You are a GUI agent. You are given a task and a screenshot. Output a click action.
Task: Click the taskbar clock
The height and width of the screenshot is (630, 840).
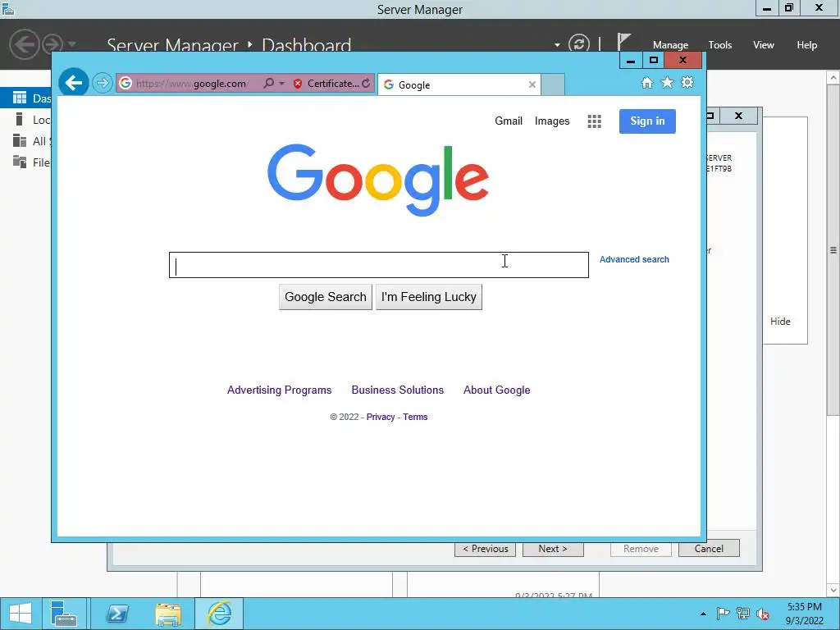click(804, 614)
